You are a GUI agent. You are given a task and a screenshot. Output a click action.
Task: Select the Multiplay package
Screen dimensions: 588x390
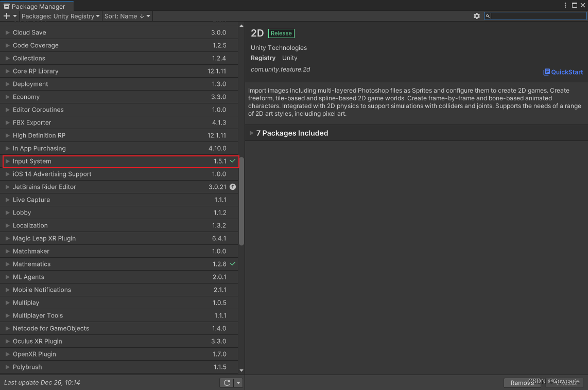point(119,303)
